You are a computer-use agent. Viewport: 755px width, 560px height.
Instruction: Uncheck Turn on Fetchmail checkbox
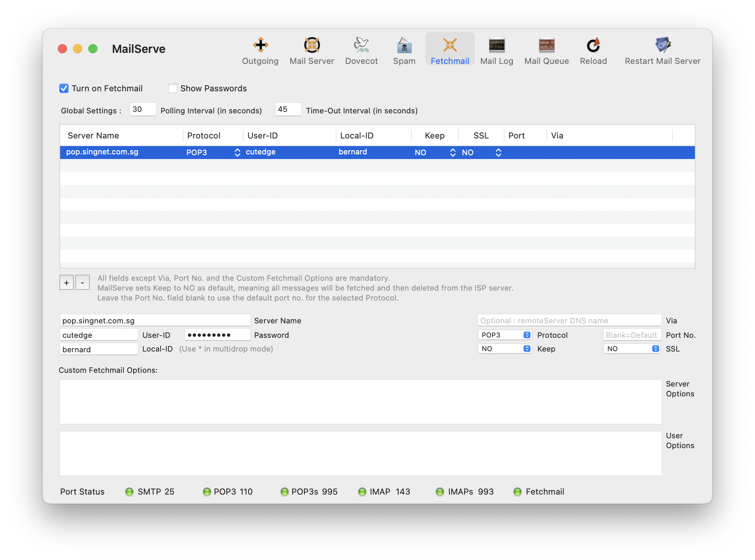tap(64, 88)
